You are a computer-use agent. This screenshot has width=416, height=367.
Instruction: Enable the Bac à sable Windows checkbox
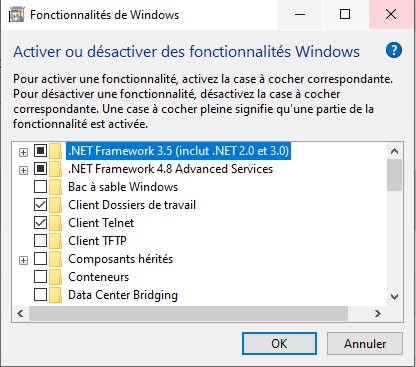point(40,187)
